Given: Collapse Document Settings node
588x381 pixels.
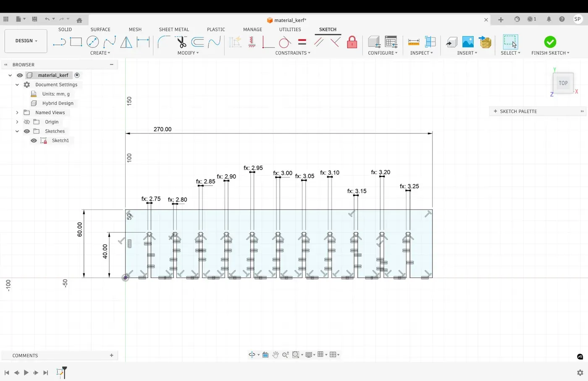Looking at the screenshot, I should (17, 84).
